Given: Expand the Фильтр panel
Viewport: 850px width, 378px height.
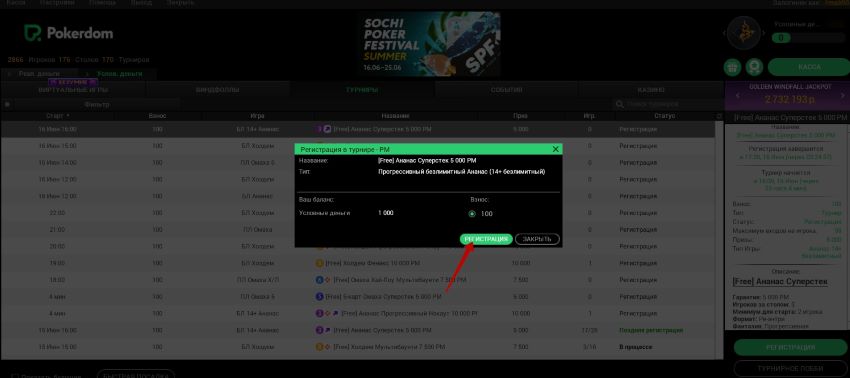Looking at the screenshot, I should click(96, 105).
